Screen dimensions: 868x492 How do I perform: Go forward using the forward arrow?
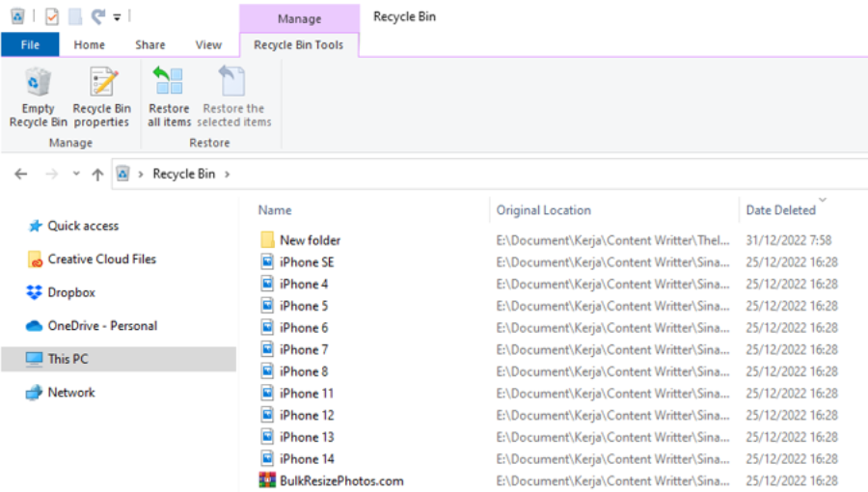[51, 175]
